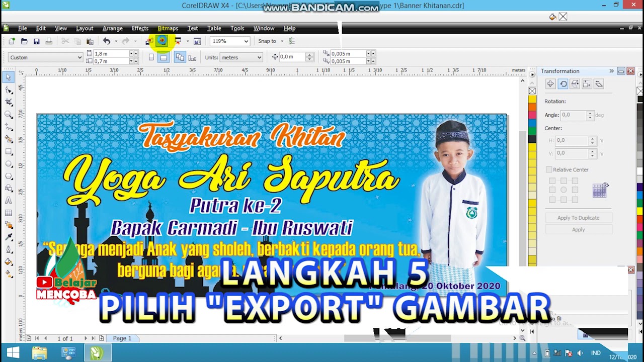Expand the Undo history dropdown arrow
Image resolution: width=644 pixels, height=362 pixels.
(x=116, y=41)
